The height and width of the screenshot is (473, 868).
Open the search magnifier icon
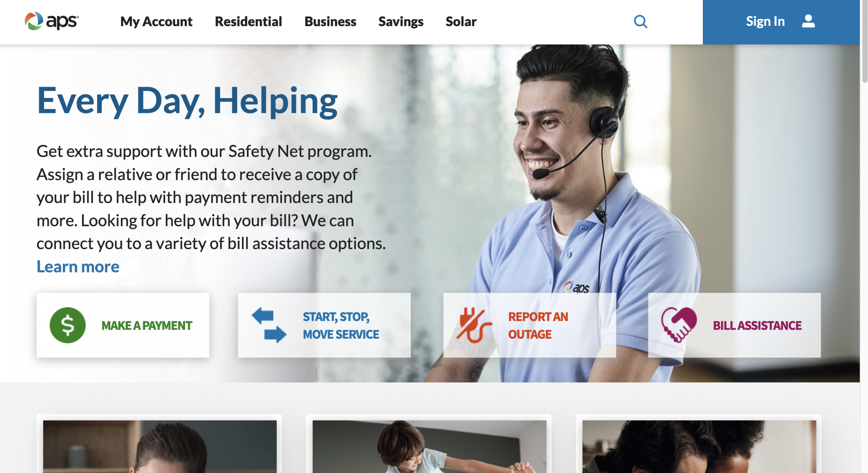coord(640,22)
